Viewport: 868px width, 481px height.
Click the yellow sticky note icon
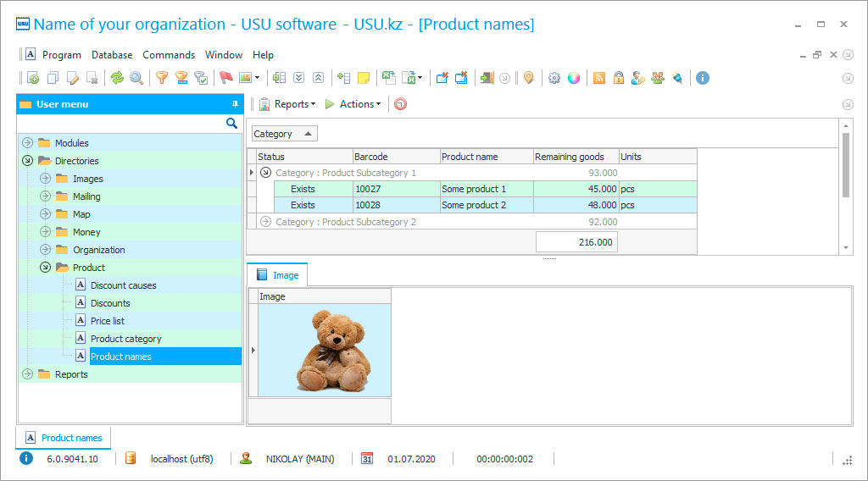click(364, 78)
